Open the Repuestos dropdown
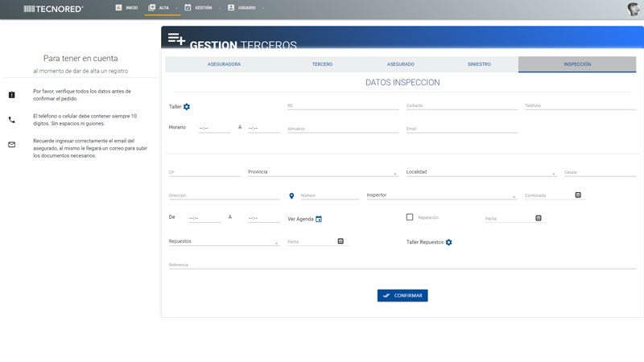Screen dimensions: 644x362 click(223, 241)
